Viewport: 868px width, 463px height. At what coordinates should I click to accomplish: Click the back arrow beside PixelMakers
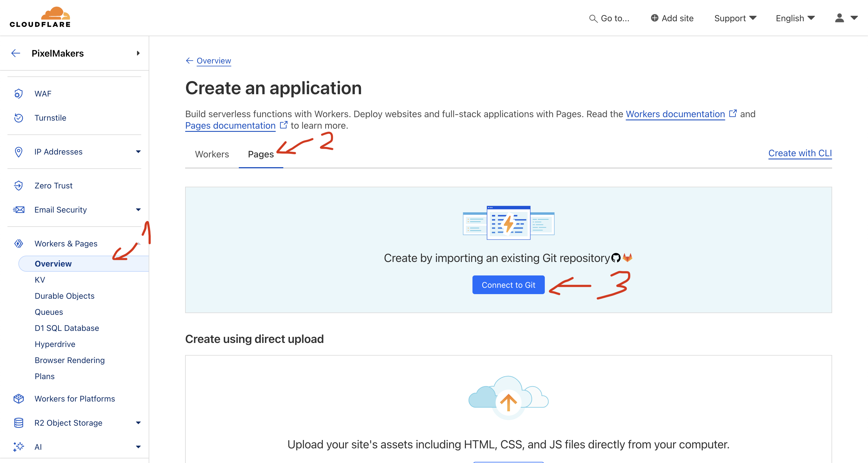click(16, 53)
